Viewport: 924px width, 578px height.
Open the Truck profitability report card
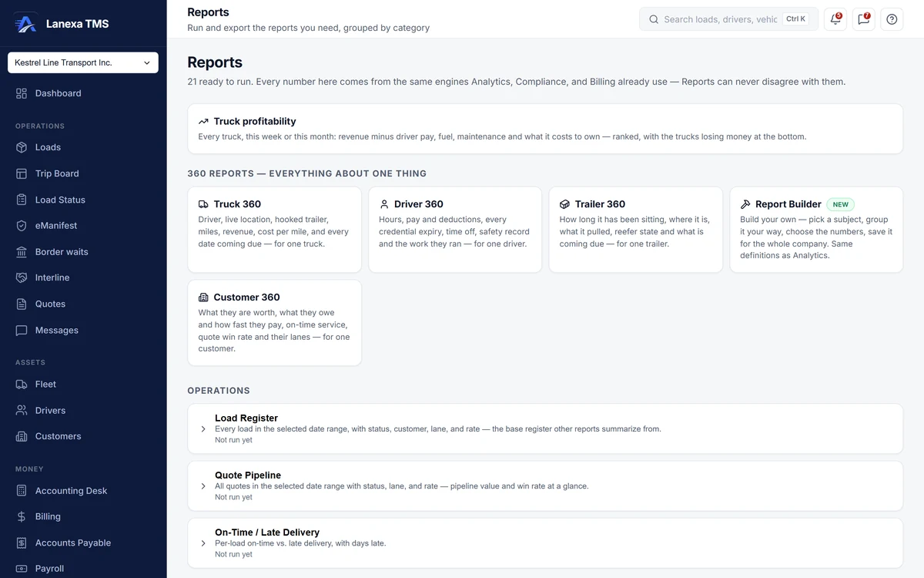pos(545,129)
